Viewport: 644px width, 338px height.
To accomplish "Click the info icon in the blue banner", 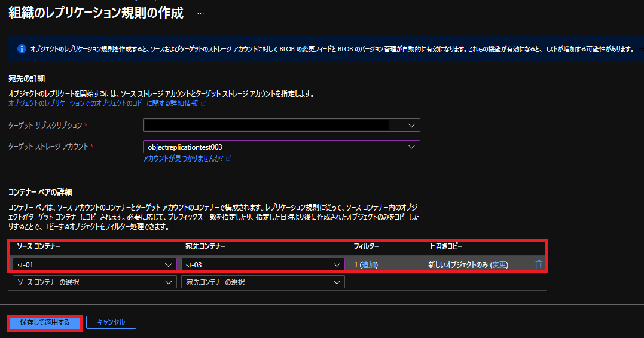I will pyautogui.click(x=22, y=49).
